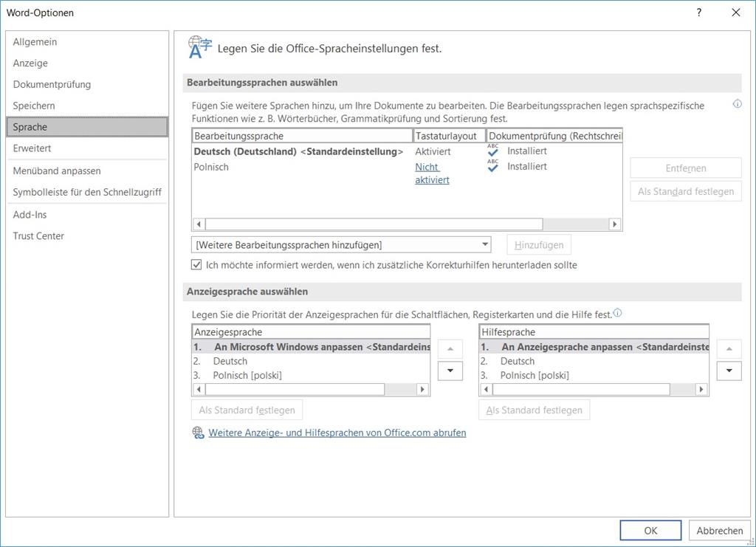Image resolution: width=756 pixels, height=547 pixels.
Task: Click info icon beside editing languages description
Action: coord(738,103)
